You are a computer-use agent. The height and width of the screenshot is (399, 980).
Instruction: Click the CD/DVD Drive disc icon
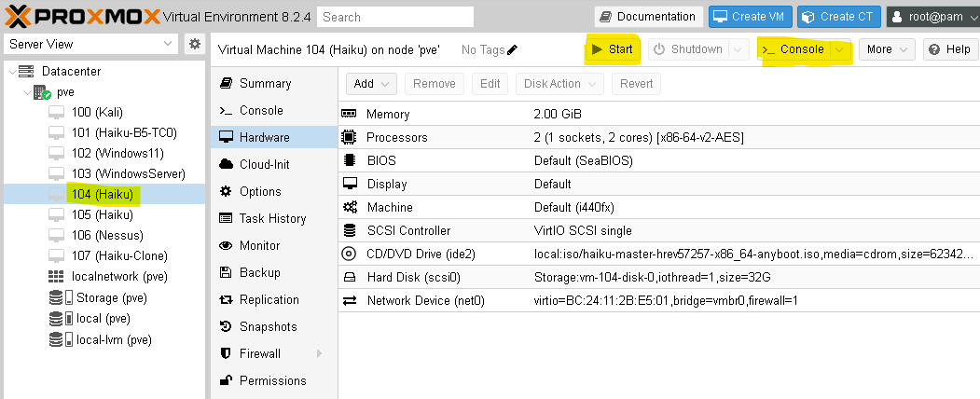pos(349,254)
